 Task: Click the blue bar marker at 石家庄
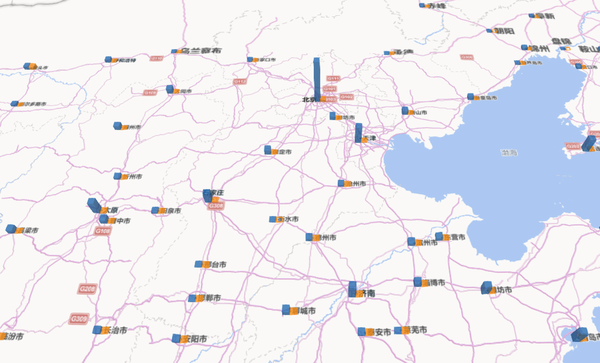[x=207, y=195]
